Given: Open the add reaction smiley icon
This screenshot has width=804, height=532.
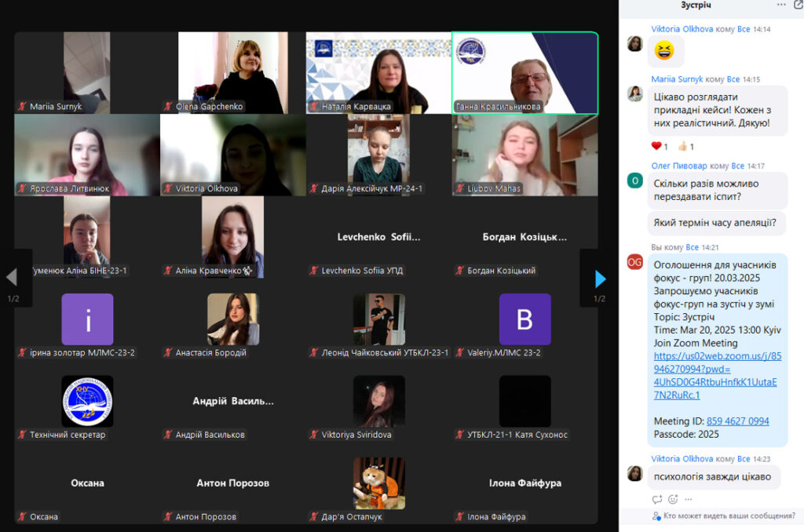Looking at the screenshot, I should click(x=673, y=499).
